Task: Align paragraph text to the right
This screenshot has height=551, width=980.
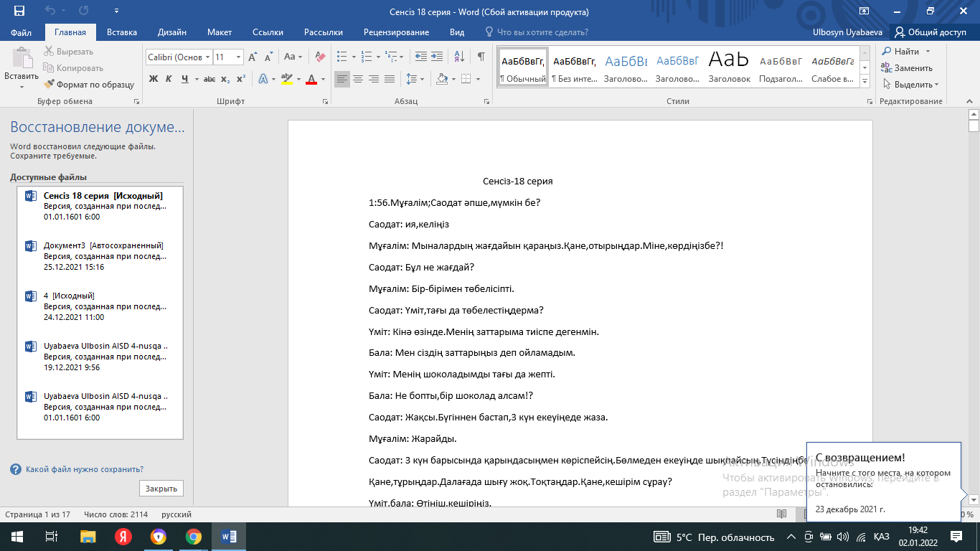Action: point(374,79)
